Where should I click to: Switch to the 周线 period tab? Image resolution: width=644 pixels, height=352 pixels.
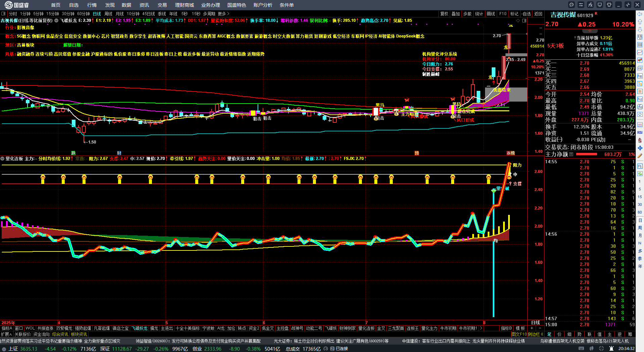tap(108, 14)
